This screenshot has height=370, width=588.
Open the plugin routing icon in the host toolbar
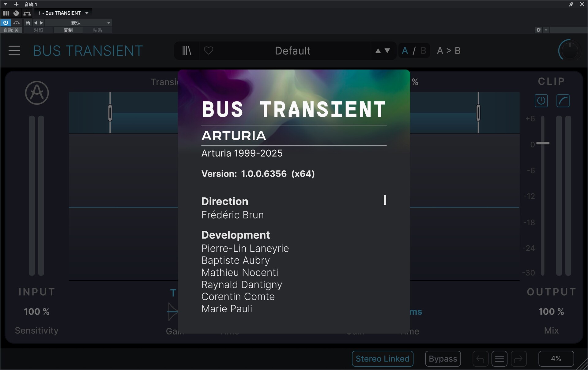[x=27, y=13]
